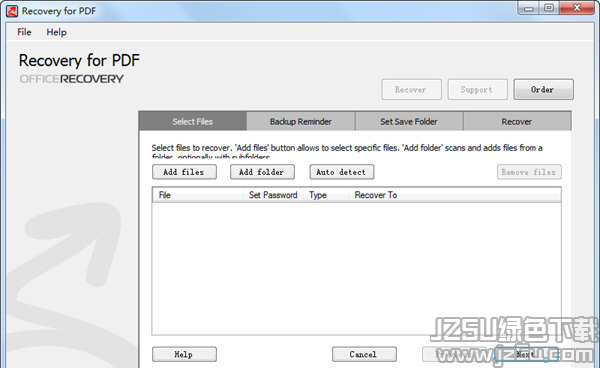Switch to the Set Save Folder tab

pyautogui.click(x=409, y=121)
